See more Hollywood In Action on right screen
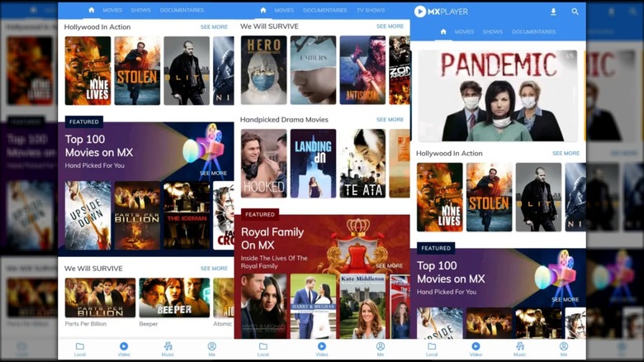 point(566,153)
